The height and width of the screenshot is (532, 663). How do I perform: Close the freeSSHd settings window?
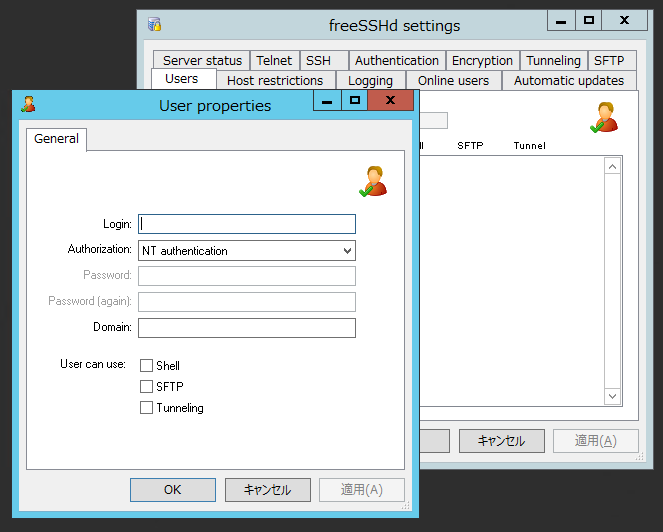624,20
